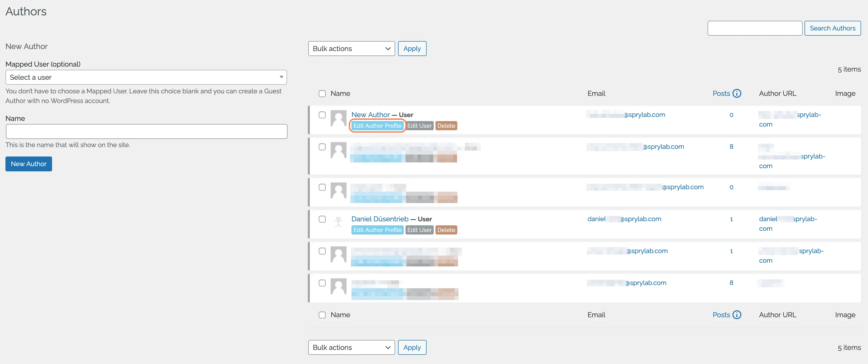Open the New Author name link
The height and width of the screenshot is (364, 868).
tap(370, 115)
